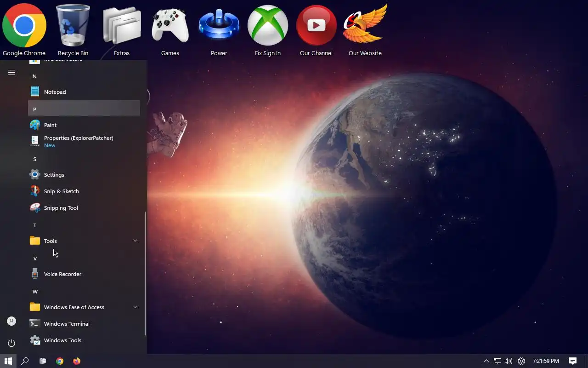Open Settings from the Start list
The width and height of the screenshot is (588, 368).
[x=84, y=175]
